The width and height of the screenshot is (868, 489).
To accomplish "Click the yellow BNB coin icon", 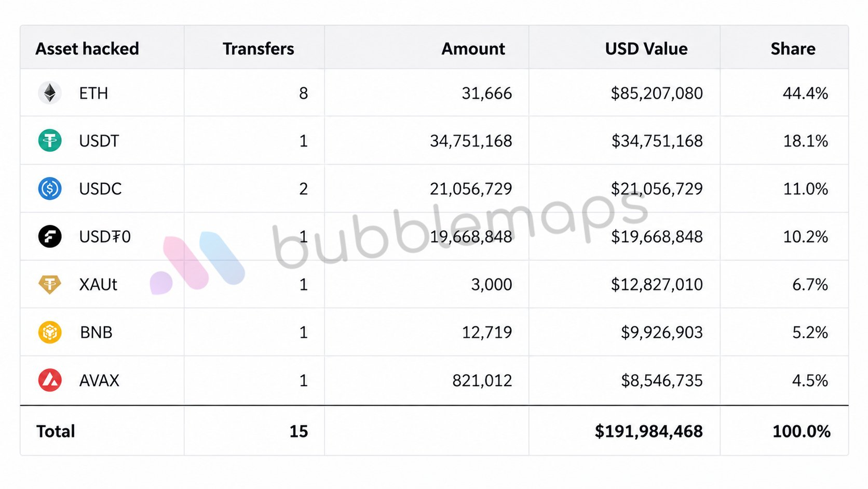I will (x=50, y=332).
